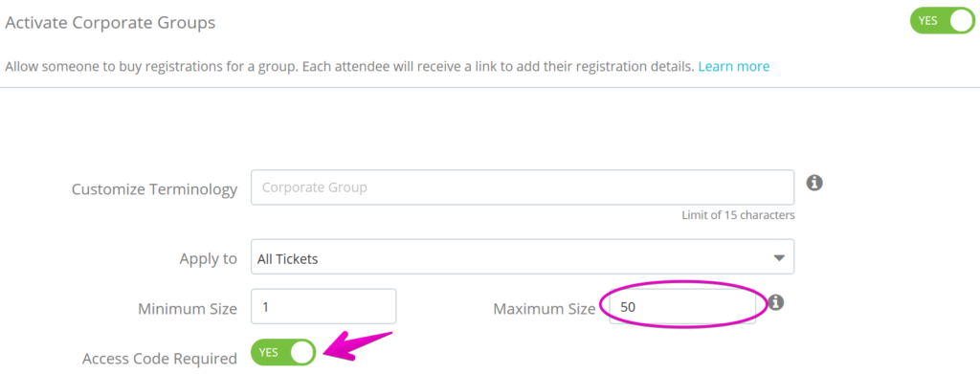
Task: Click into the Minimum Size field
Action: pos(323,306)
